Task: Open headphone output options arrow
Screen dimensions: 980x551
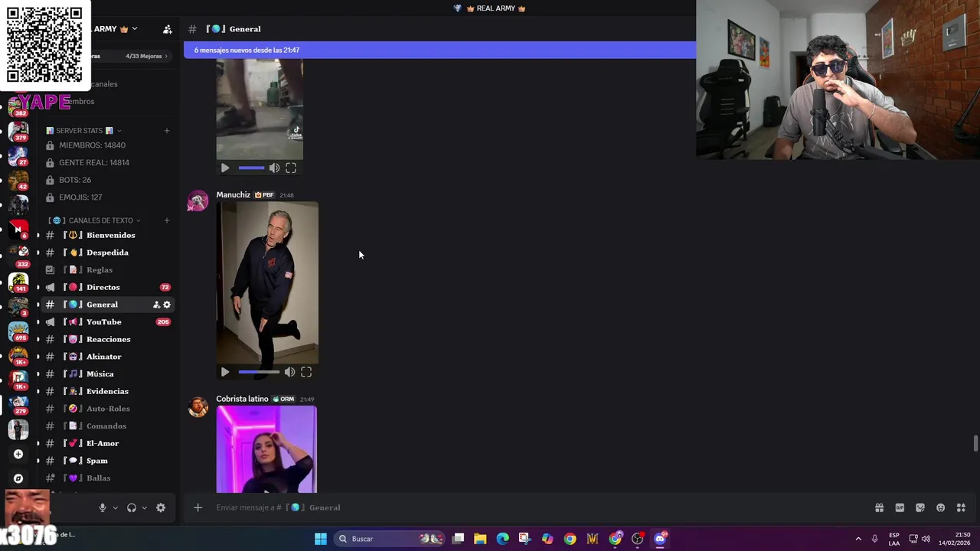Action: (144, 507)
